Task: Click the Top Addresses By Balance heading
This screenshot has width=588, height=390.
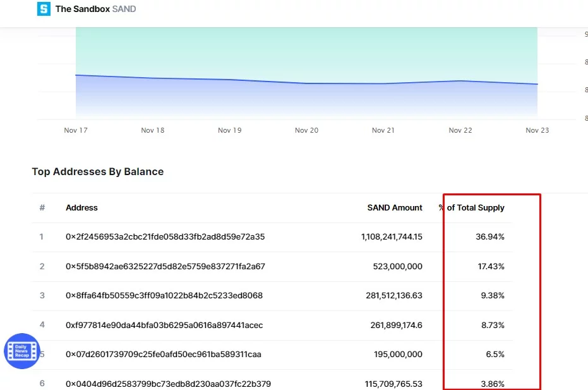Action: click(98, 172)
